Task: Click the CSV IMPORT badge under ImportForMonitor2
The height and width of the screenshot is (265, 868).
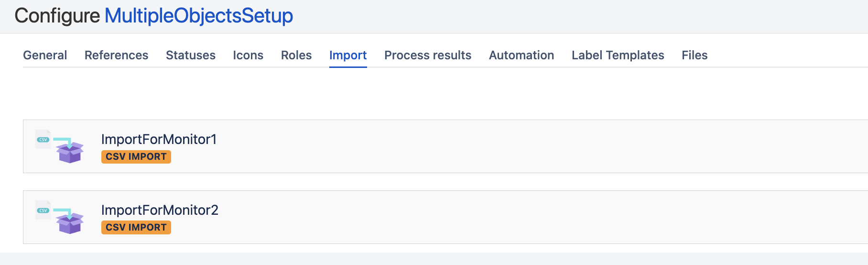Action: (x=136, y=228)
